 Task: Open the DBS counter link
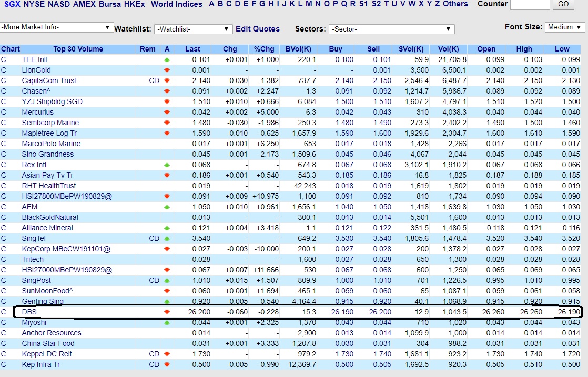[x=29, y=312]
